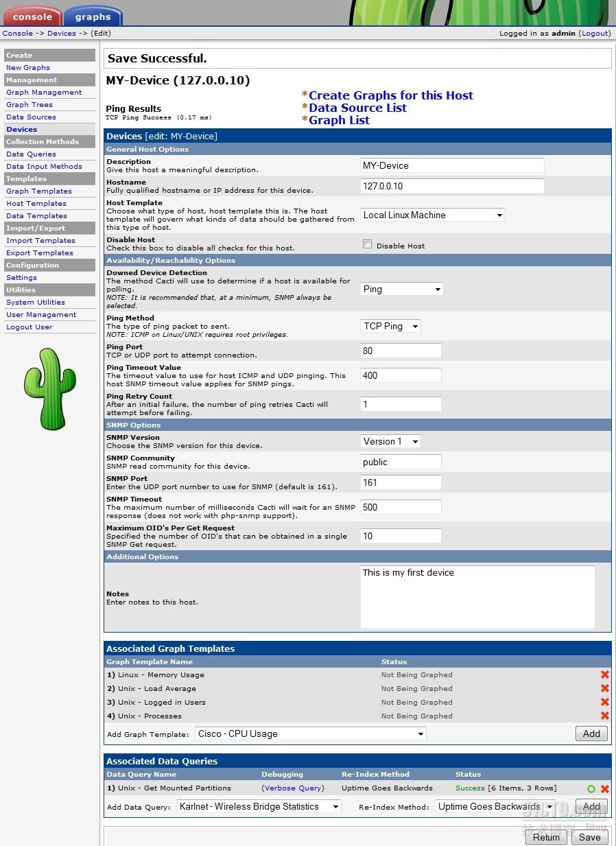Click Add button for graph template
The height and width of the screenshot is (846, 616).
(591, 733)
